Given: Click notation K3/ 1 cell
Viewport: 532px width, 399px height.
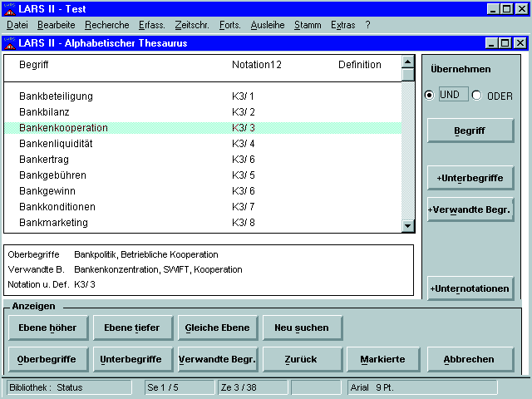Looking at the screenshot, I should point(243,96).
